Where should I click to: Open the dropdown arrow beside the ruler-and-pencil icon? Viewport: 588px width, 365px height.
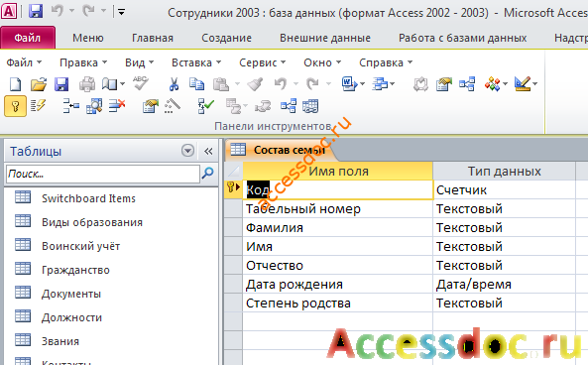[x=534, y=84]
